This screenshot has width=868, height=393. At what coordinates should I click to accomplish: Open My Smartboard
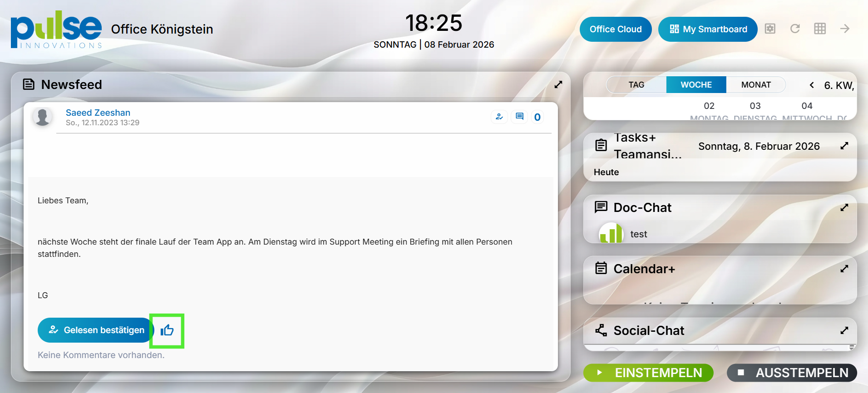pos(708,29)
